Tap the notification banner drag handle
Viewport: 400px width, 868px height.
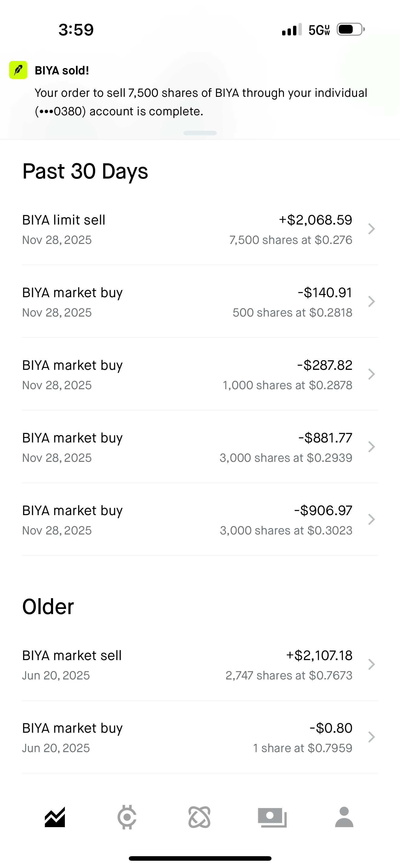[x=200, y=133]
